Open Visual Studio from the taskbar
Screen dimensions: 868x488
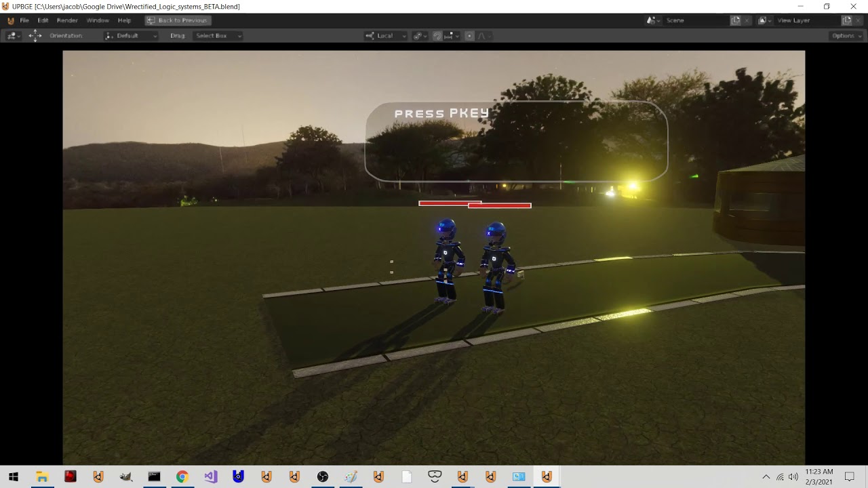click(210, 475)
